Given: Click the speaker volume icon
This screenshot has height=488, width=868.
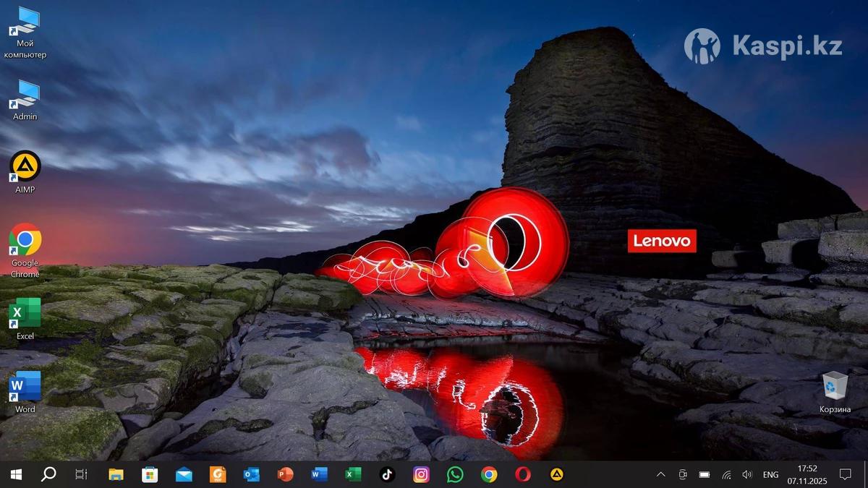Looking at the screenshot, I should click(x=747, y=474).
